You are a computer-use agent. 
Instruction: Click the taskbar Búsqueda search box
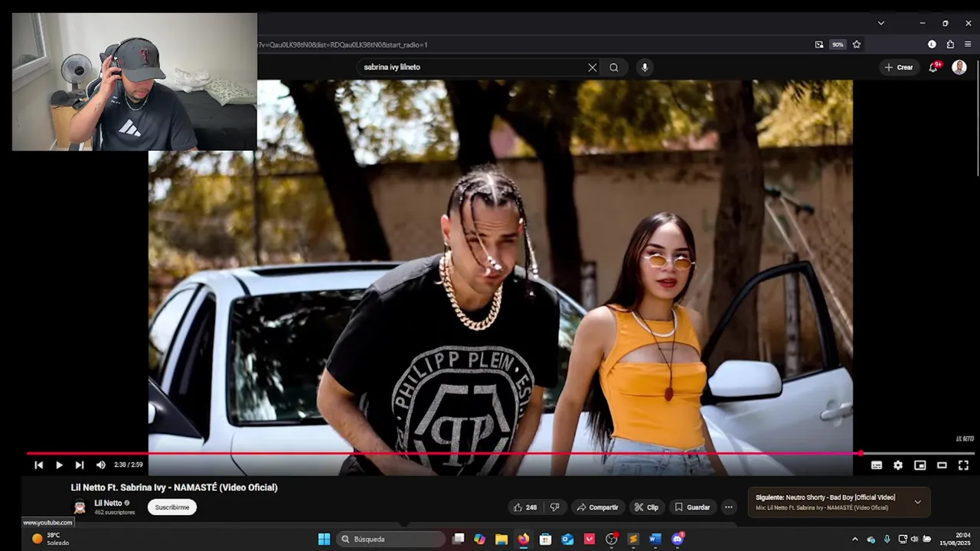click(x=391, y=539)
